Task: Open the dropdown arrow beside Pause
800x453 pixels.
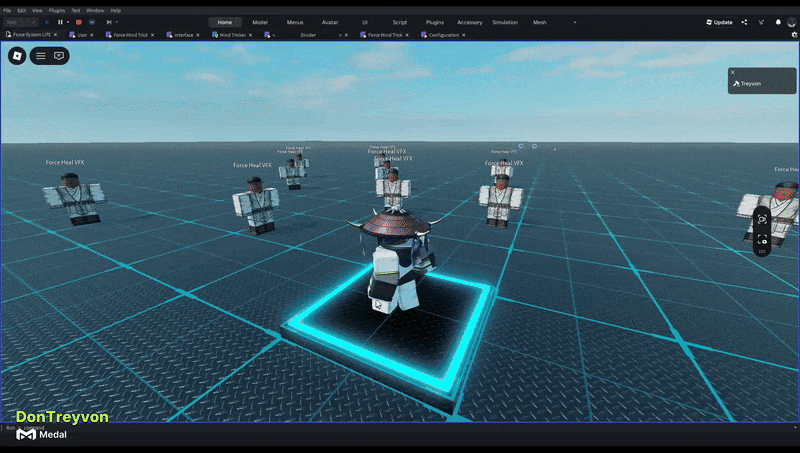Action: click(x=68, y=21)
